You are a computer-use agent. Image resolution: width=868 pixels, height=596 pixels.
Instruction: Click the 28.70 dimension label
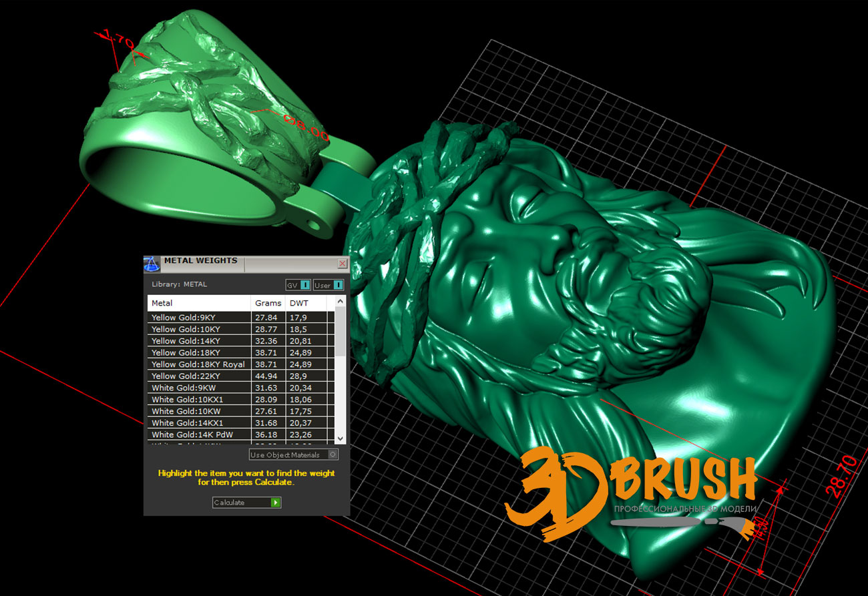(x=841, y=476)
